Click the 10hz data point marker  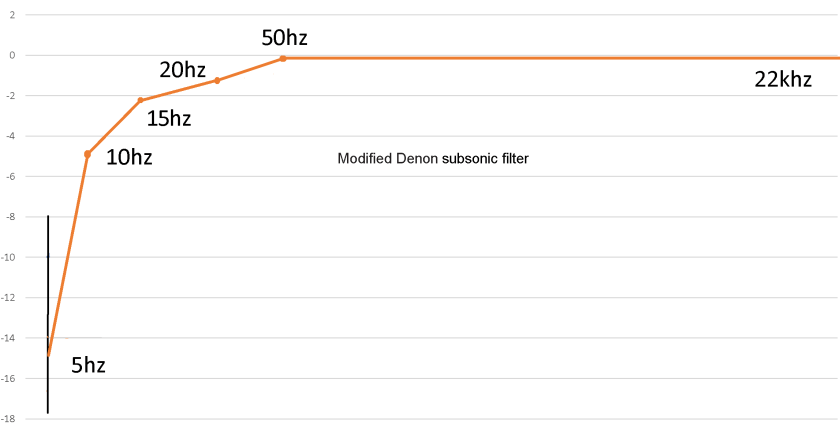(x=88, y=154)
